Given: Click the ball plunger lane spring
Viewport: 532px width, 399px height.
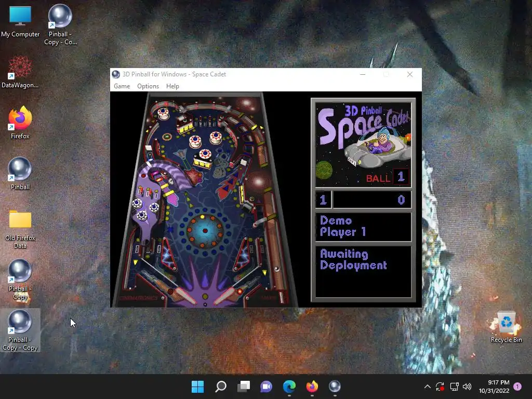Looking at the screenshot, I should [281, 297].
